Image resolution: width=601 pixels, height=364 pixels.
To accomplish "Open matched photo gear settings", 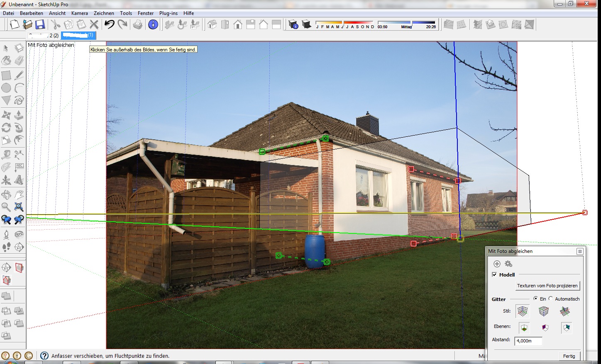I will 508,264.
